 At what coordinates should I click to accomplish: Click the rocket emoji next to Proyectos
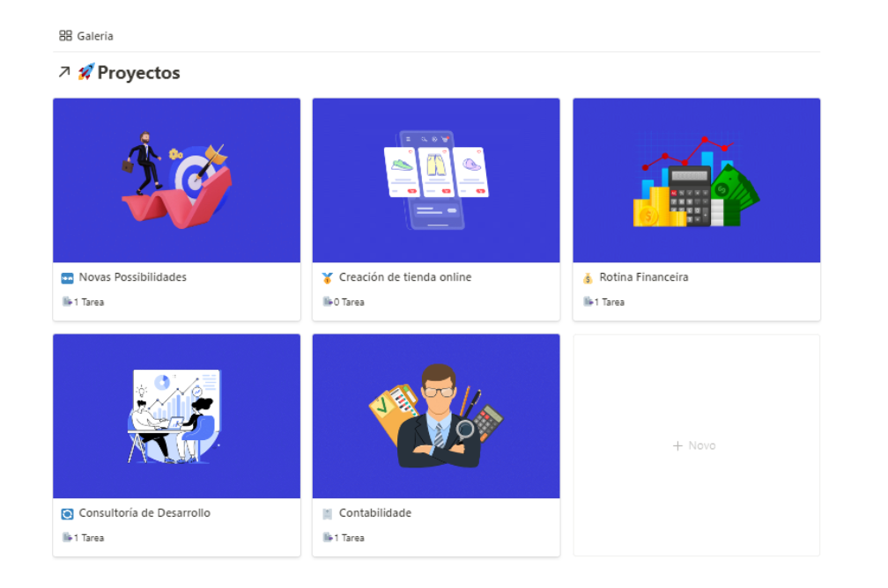coord(86,72)
